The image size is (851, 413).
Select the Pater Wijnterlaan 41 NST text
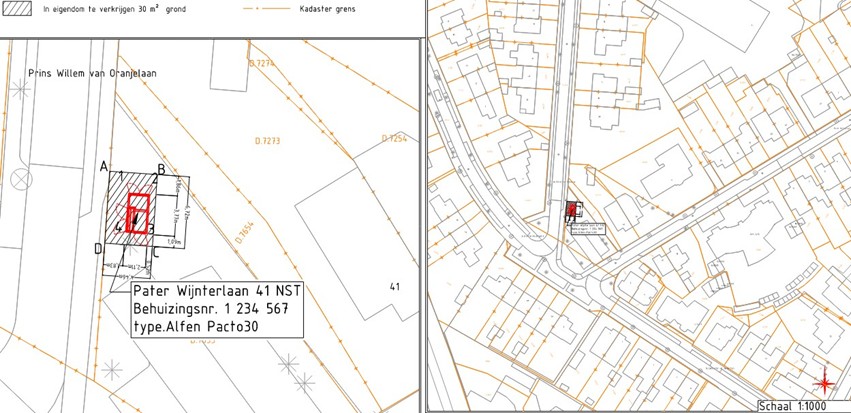tap(216, 291)
